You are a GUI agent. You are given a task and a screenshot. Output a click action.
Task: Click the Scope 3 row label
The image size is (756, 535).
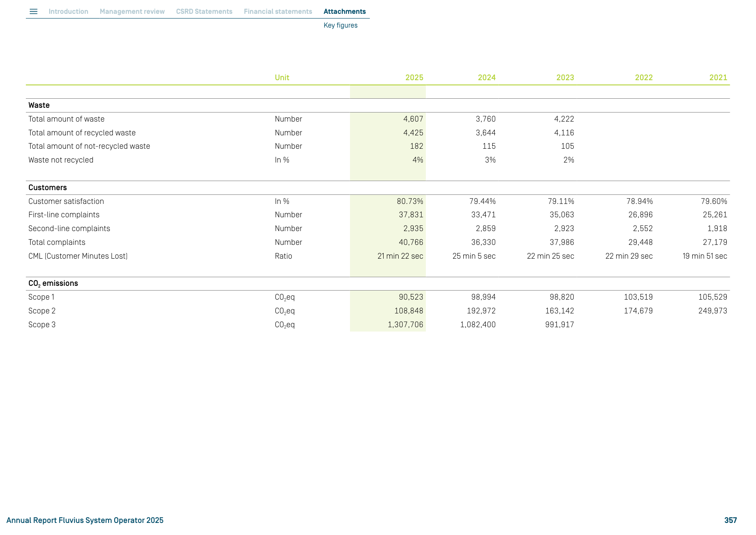(x=42, y=325)
